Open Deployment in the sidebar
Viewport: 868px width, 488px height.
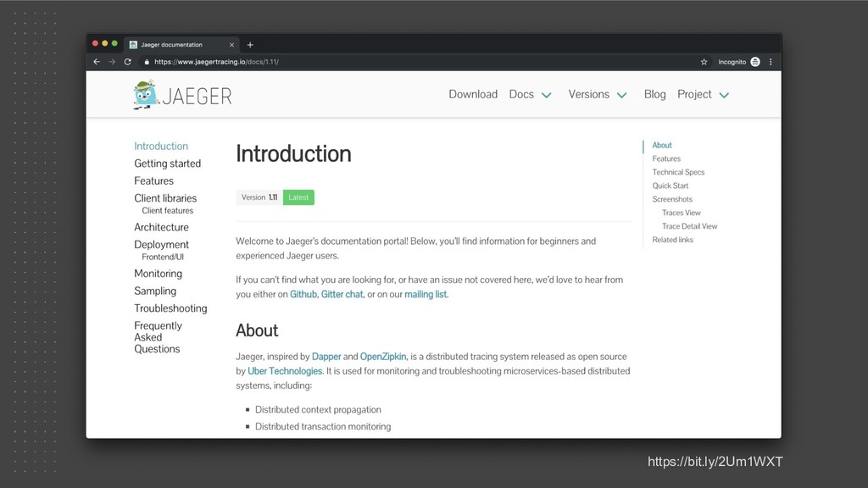pyautogui.click(x=161, y=245)
